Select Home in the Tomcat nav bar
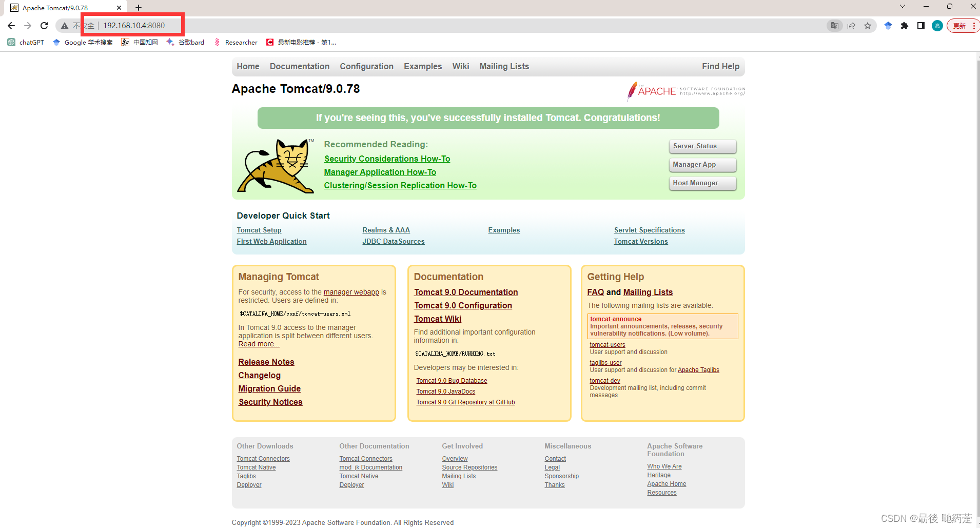The height and width of the screenshot is (528, 980). coord(248,66)
